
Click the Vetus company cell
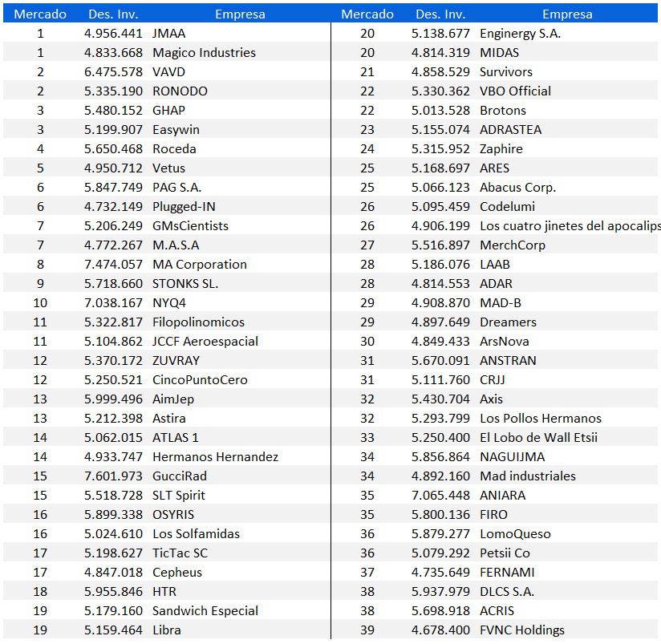pyautogui.click(x=168, y=168)
